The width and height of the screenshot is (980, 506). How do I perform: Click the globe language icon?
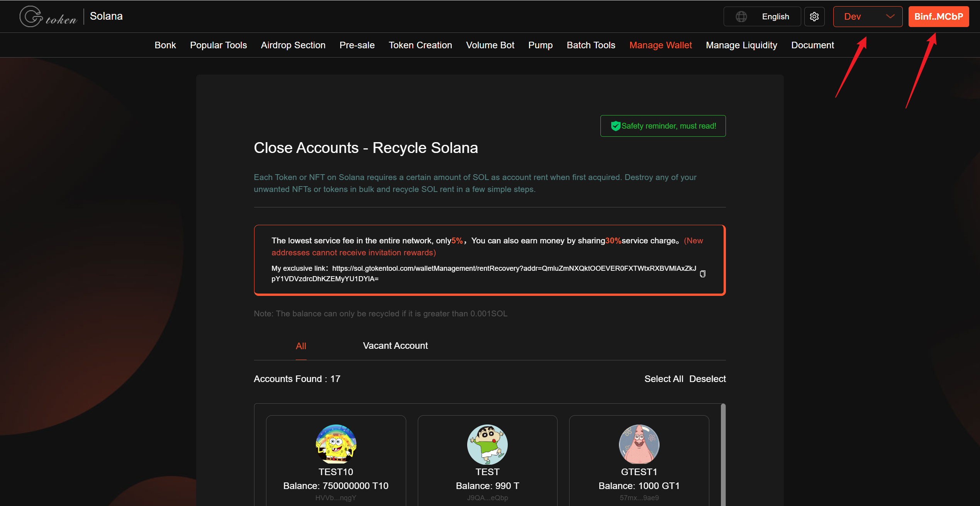click(741, 17)
